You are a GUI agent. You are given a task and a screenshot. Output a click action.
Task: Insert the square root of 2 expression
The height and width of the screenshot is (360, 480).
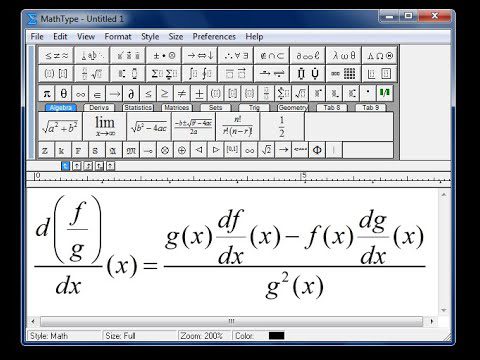(266, 150)
